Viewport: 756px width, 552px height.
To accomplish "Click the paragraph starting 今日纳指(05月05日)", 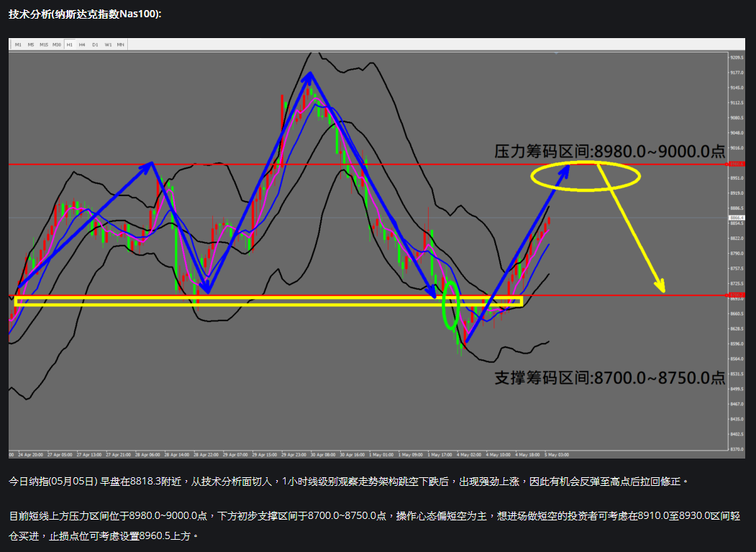I will point(349,481).
